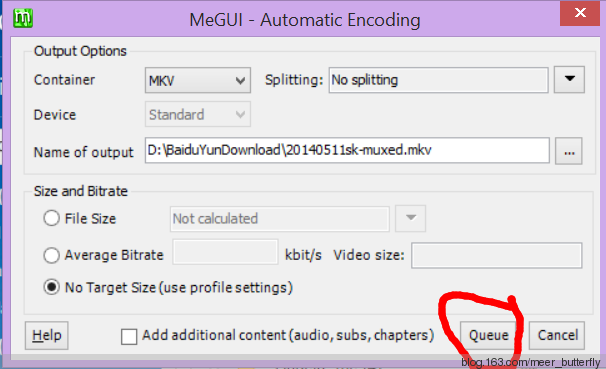
Task: Expand the Splitting options arrow button
Action: (x=569, y=80)
